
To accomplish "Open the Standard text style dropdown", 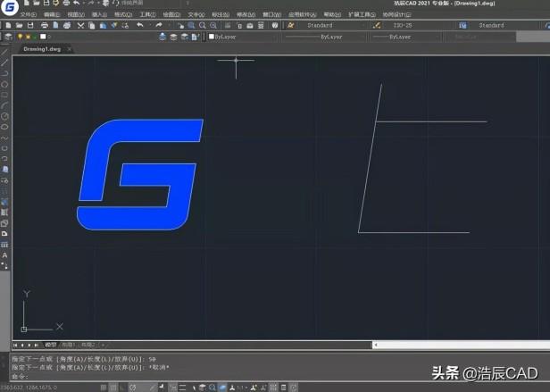I will click(332, 25).
